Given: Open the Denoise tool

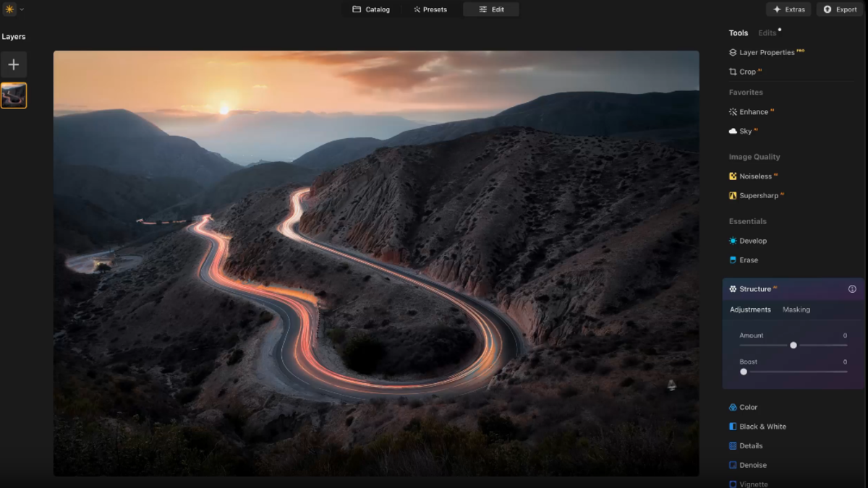Looking at the screenshot, I should pos(752,465).
